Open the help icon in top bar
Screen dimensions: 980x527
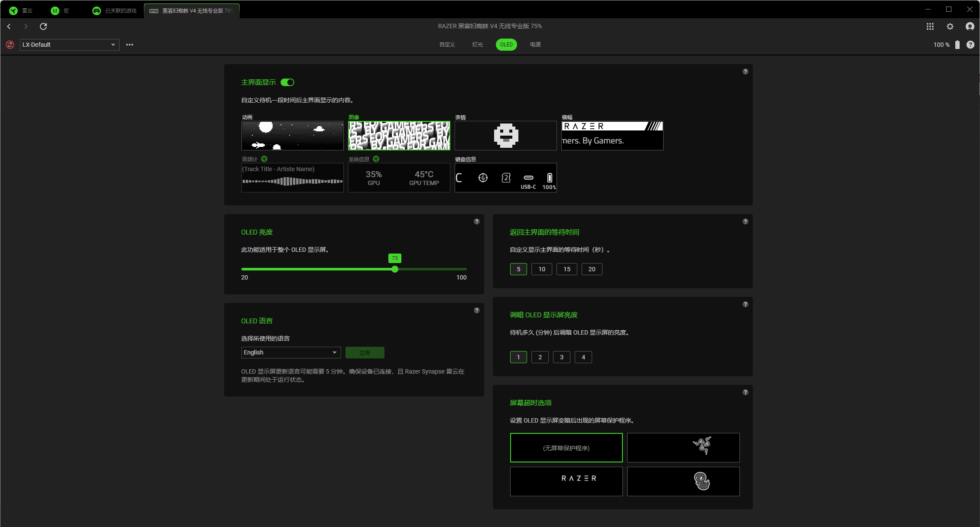coord(970,45)
